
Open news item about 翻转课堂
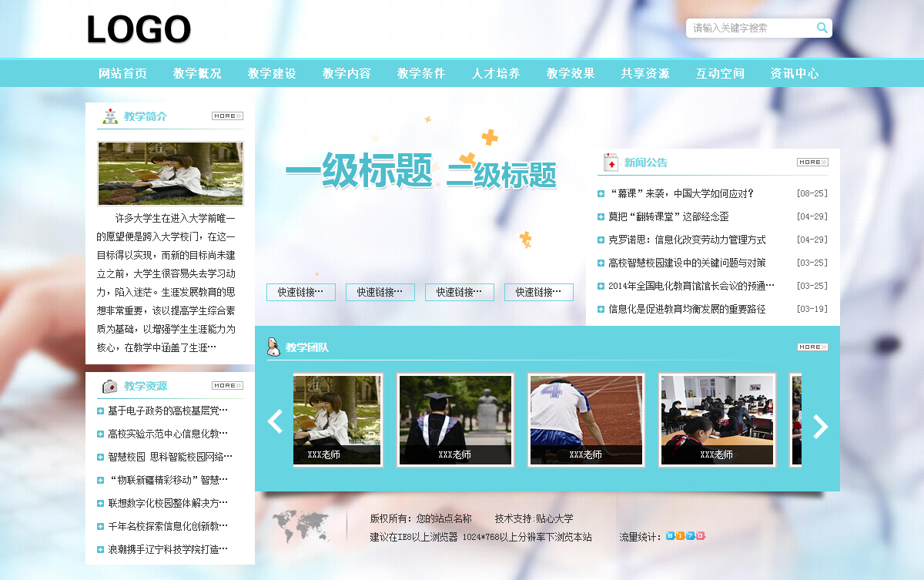668,216
